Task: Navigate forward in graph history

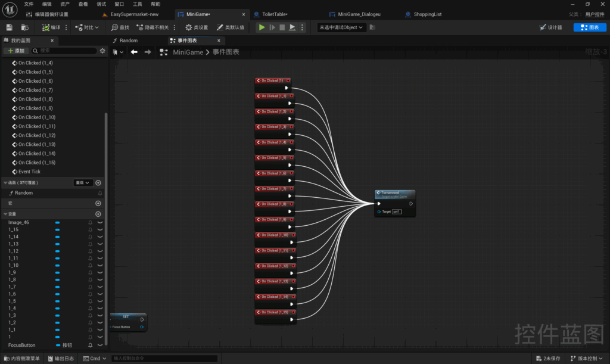Action: click(148, 52)
